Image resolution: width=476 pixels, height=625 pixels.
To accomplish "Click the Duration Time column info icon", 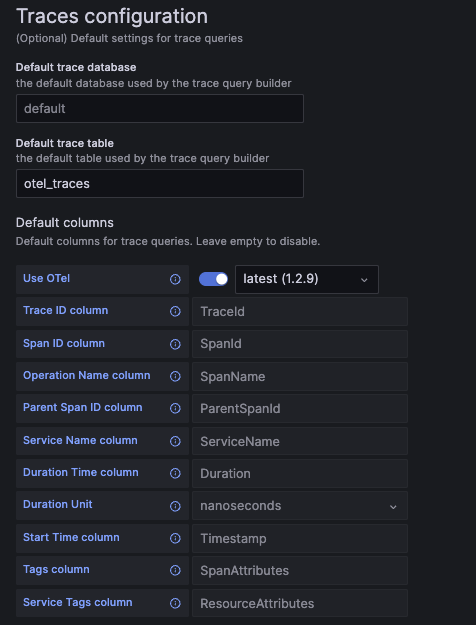I will (175, 473).
